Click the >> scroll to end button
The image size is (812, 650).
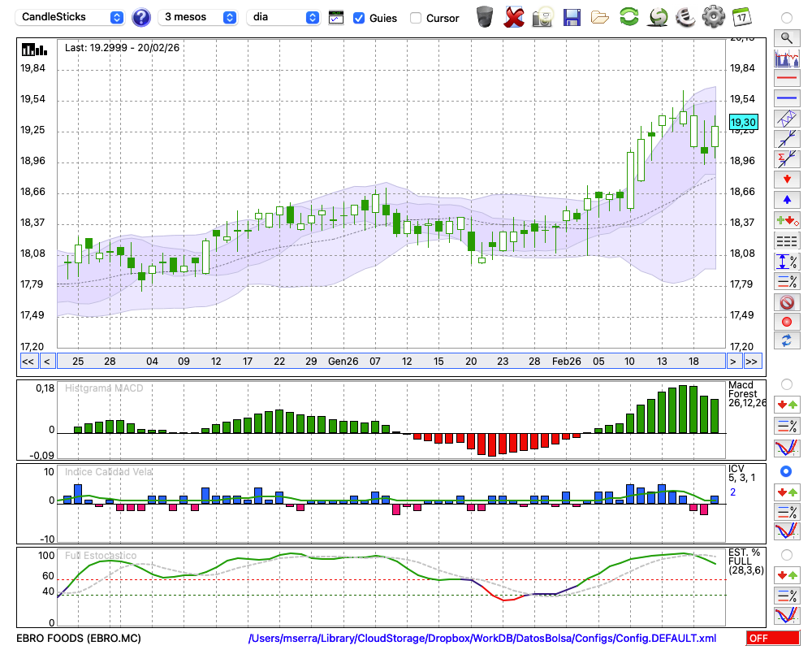click(x=752, y=362)
